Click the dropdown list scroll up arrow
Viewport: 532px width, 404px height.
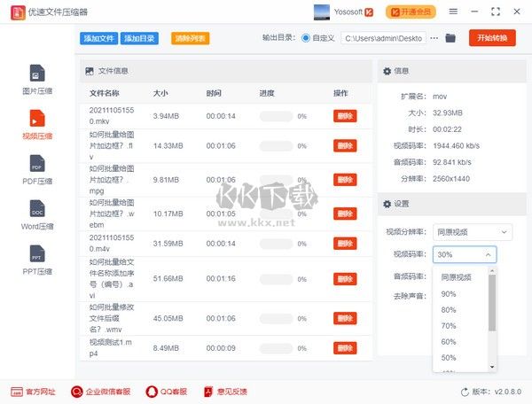pos(492,271)
